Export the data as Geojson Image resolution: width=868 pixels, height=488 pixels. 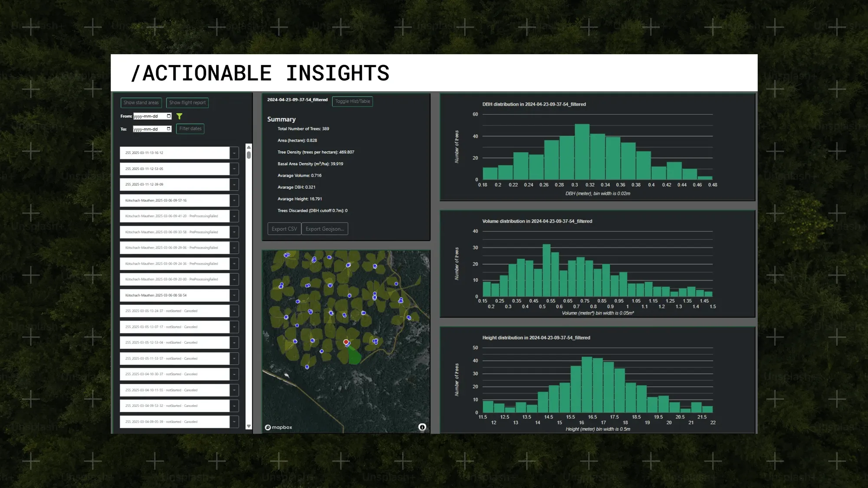[325, 229]
